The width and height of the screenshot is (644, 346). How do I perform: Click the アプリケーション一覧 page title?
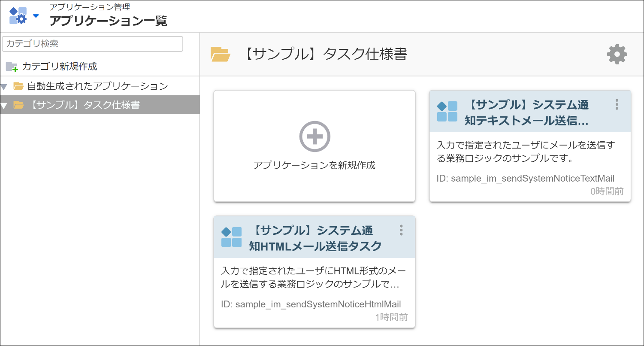109,21
